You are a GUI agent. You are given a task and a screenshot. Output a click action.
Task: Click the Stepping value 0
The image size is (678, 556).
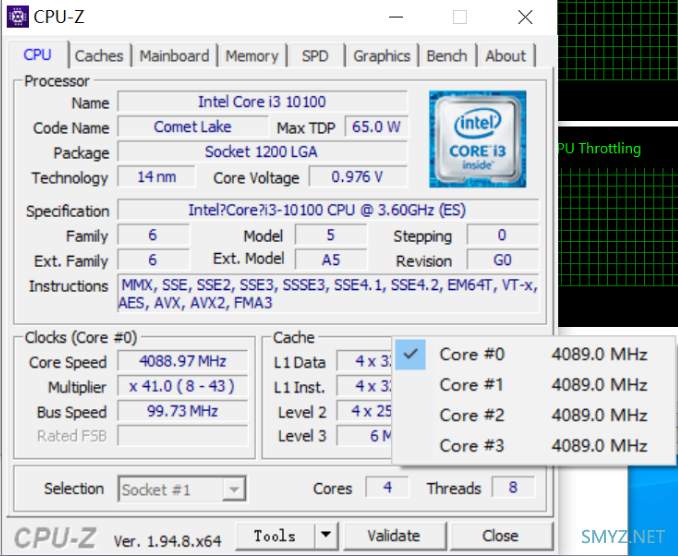502,235
